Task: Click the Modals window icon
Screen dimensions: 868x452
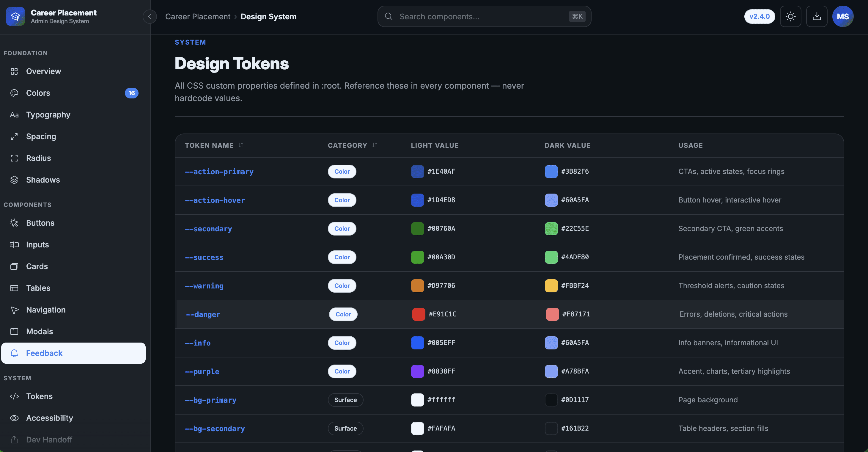Action: (x=14, y=332)
